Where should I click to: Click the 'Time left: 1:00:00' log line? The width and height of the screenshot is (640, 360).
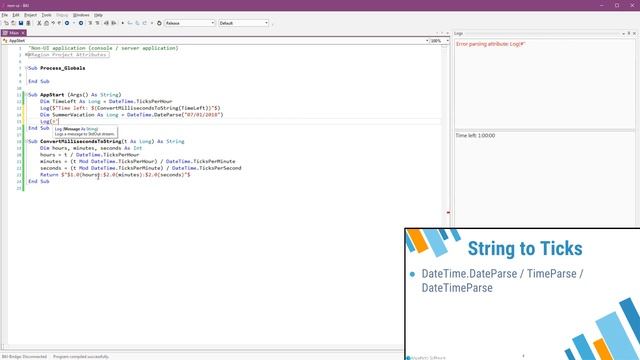point(476,136)
